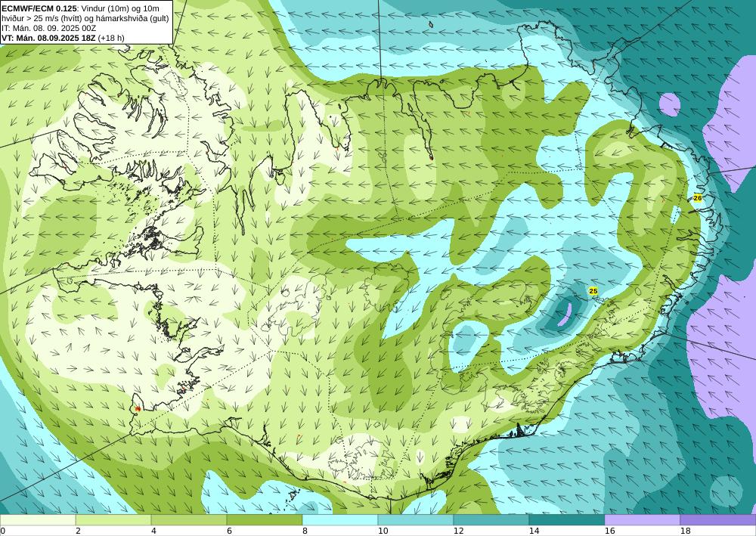Select the 8–10 m/s light cyan legend swatch
This screenshot has width=756, height=536.
pos(340,520)
